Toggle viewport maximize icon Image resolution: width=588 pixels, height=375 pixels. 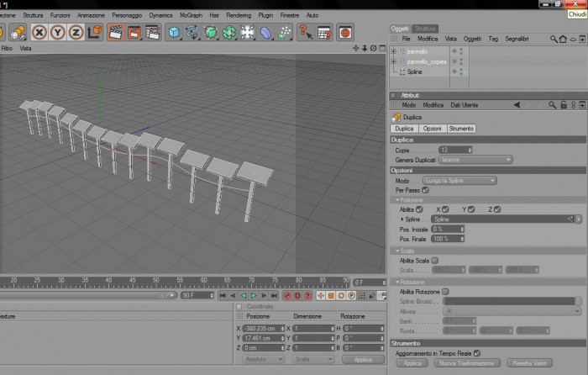(x=382, y=48)
